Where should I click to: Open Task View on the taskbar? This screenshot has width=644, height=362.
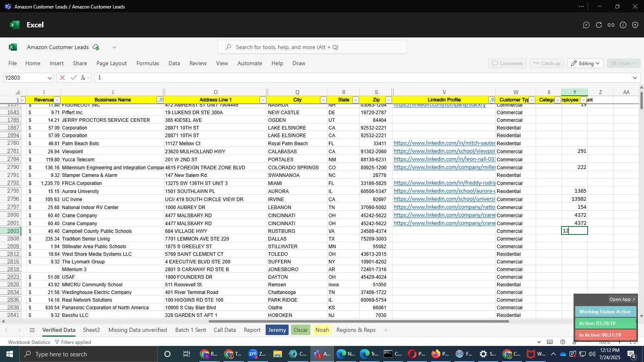coord(186,354)
